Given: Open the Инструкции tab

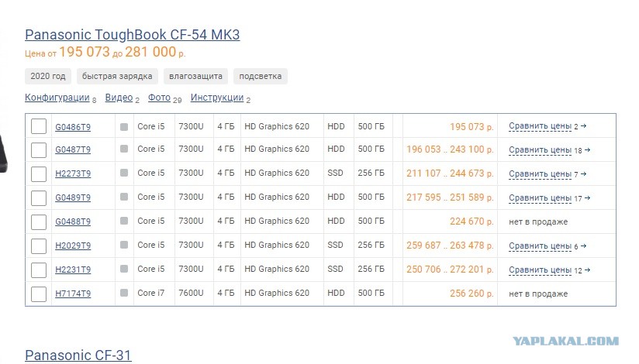Looking at the screenshot, I should [217, 98].
